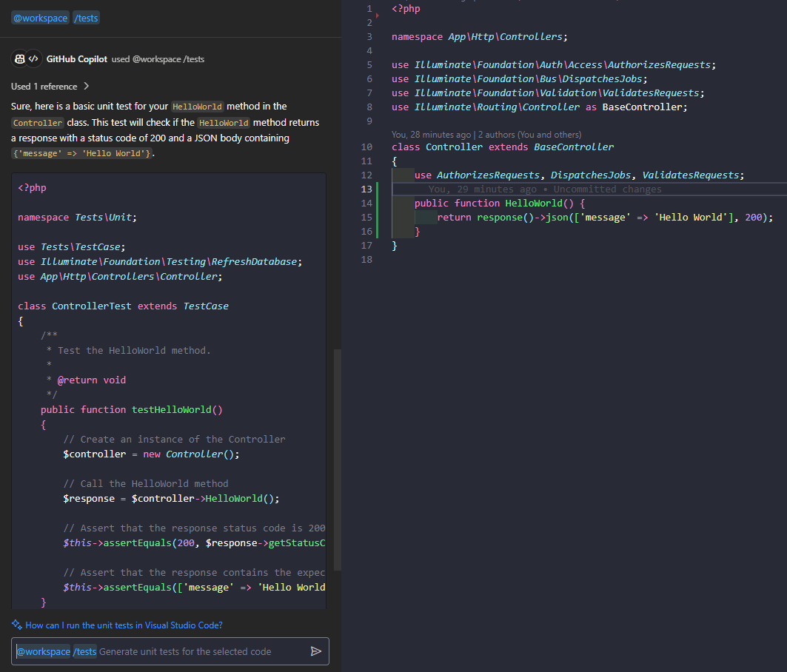Click the chat panel vertical scrollbar
The width and height of the screenshot is (787, 672).
tap(338, 459)
